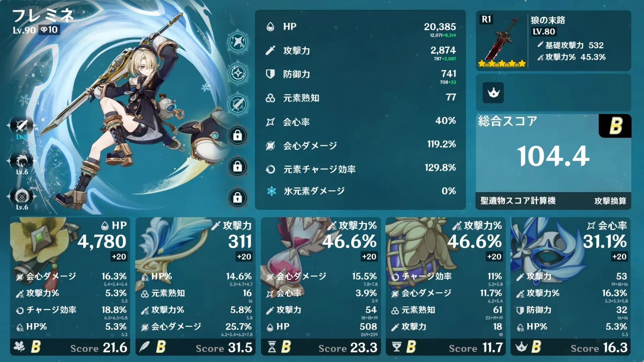Click the second unlocked constellation icon
The image size is (644, 362).
click(238, 73)
